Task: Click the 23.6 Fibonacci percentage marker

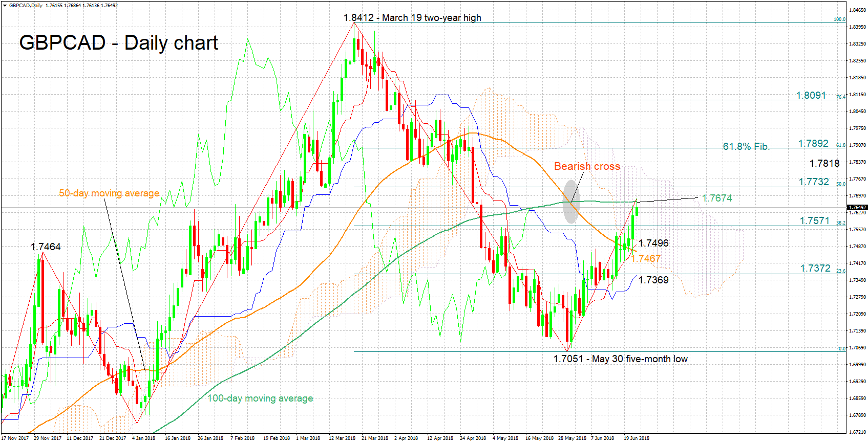Action: pos(841,271)
